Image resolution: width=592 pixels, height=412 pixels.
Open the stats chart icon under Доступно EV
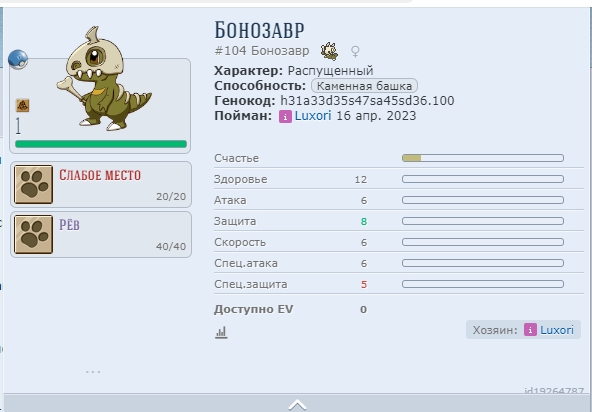click(x=221, y=332)
